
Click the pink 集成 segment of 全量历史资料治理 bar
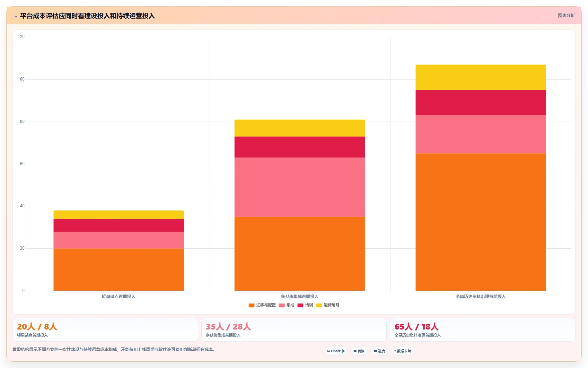[x=481, y=134]
